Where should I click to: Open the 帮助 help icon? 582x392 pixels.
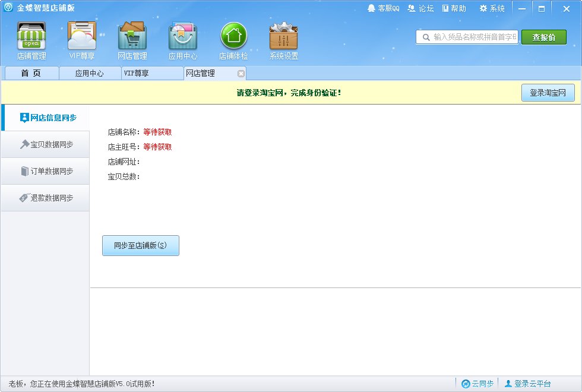[x=455, y=8]
